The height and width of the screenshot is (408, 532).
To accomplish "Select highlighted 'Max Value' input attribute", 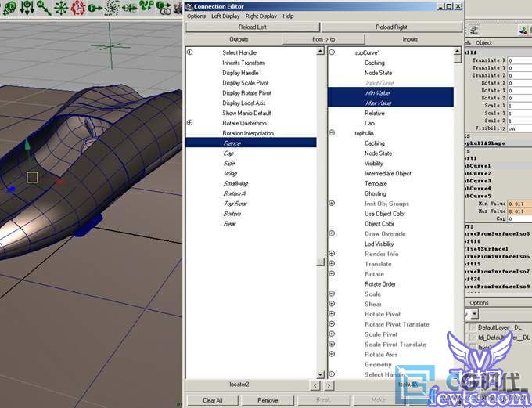I will [x=390, y=103].
